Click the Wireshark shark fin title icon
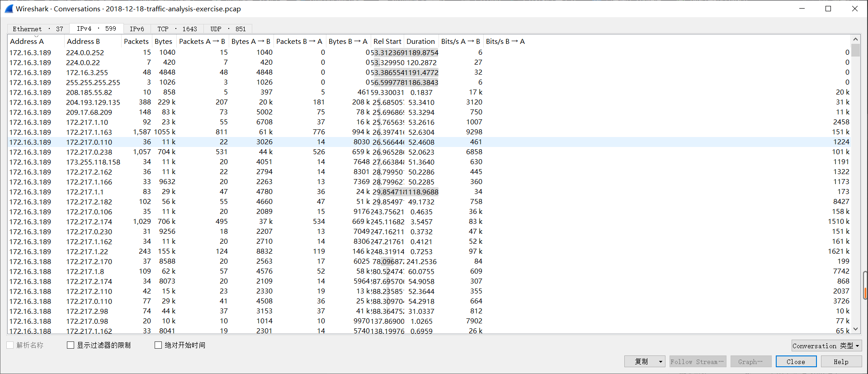The width and height of the screenshot is (868, 374). [x=9, y=9]
